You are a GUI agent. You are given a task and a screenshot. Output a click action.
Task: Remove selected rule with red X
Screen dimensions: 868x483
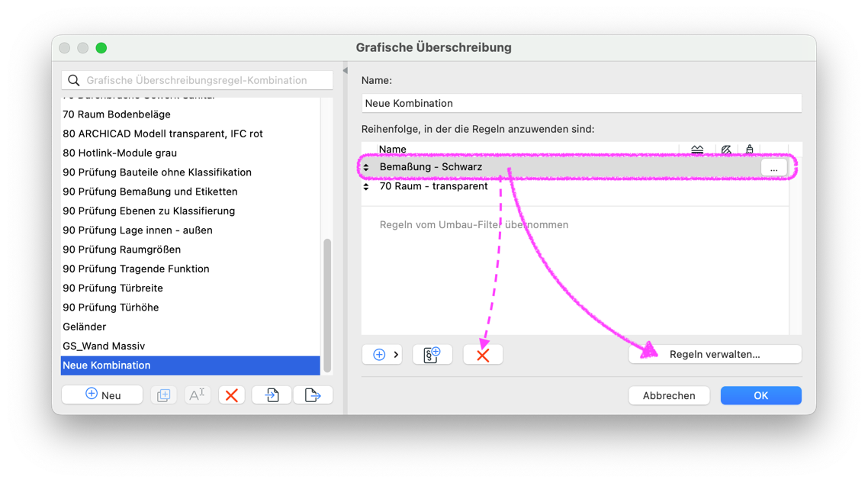tap(483, 355)
